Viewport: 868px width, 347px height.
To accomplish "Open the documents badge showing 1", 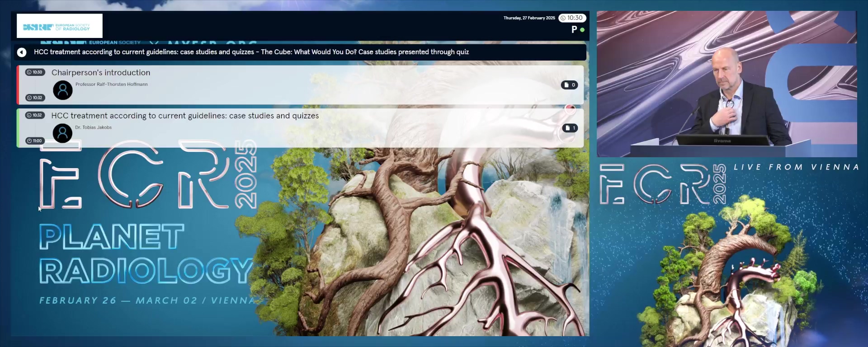I will click(570, 128).
